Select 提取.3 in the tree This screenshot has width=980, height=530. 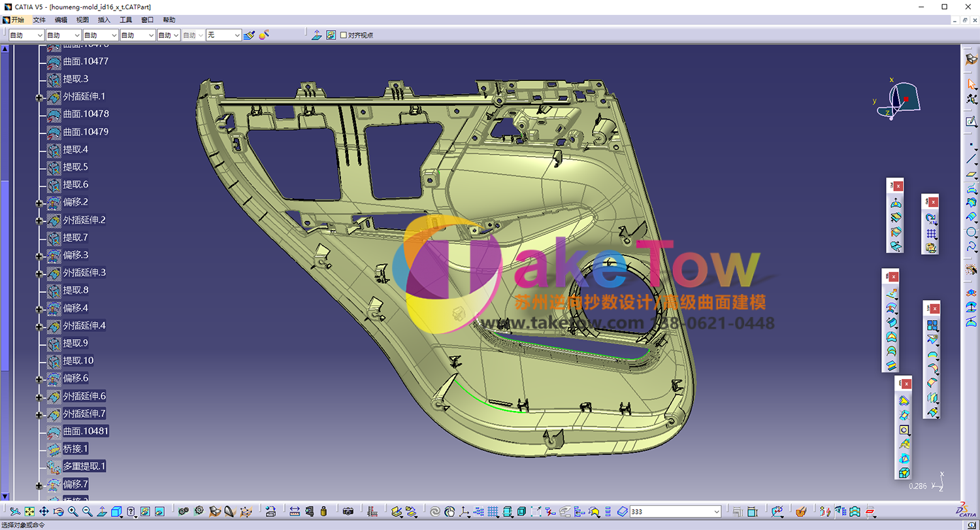coord(76,79)
